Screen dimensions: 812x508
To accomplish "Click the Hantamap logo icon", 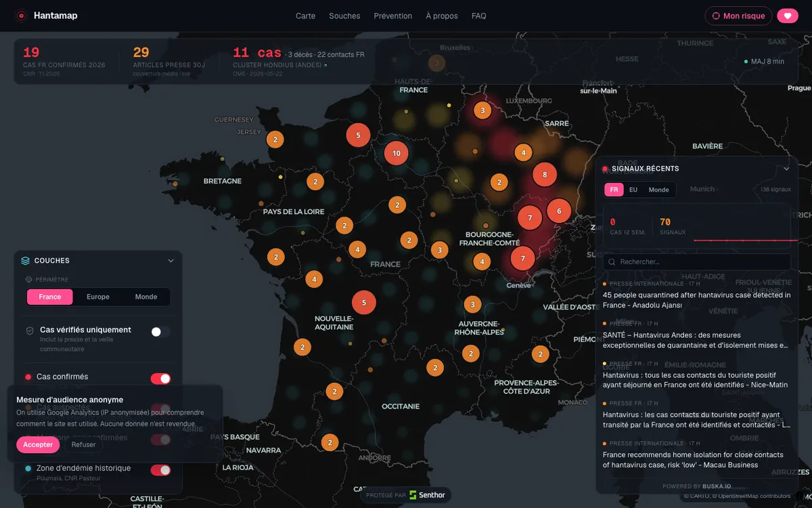I will tap(21, 16).
